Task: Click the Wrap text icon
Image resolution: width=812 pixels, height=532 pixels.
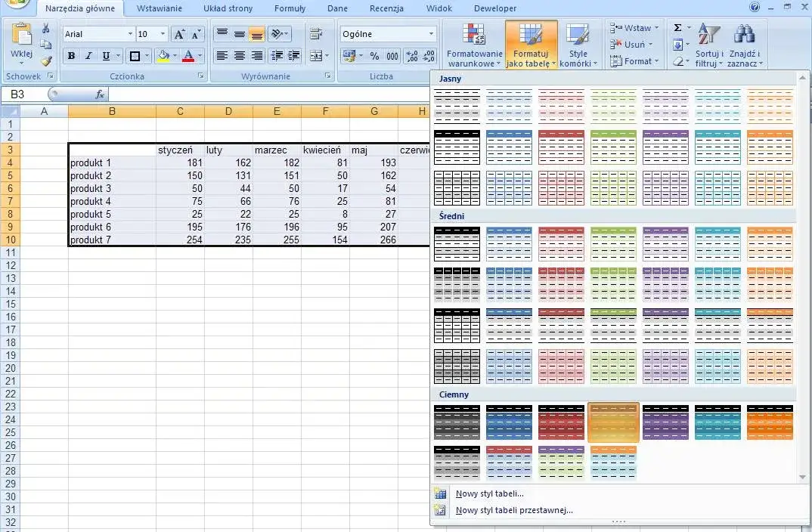Action: 316,34
